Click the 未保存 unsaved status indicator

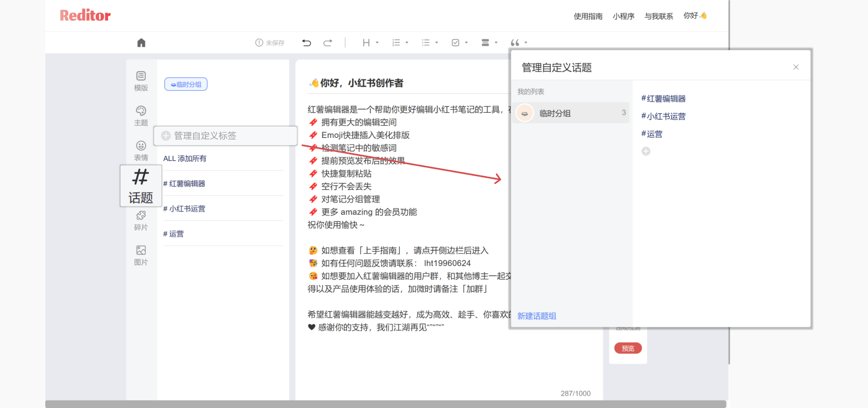pyautogui.click(x=270, y=42)
